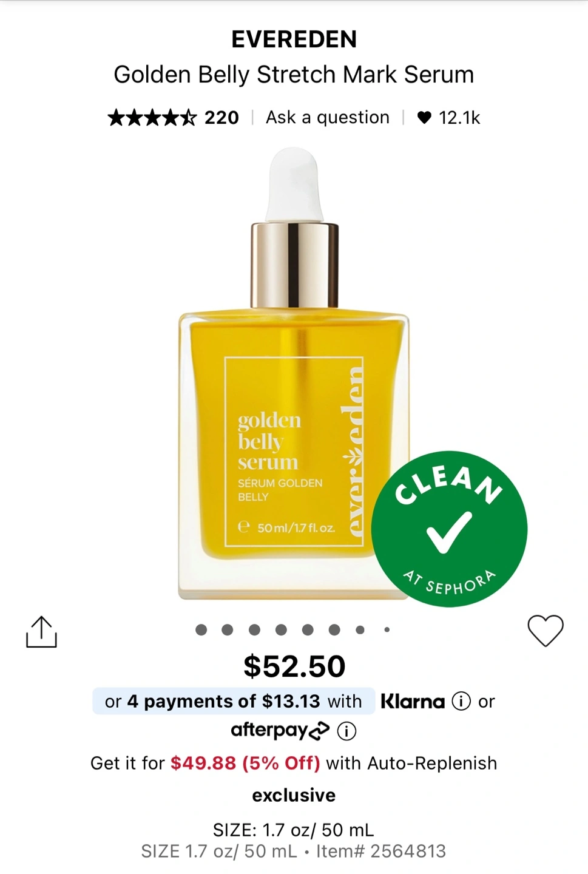
Task: Open Klarna info circle icon
Action: (461, 701)
